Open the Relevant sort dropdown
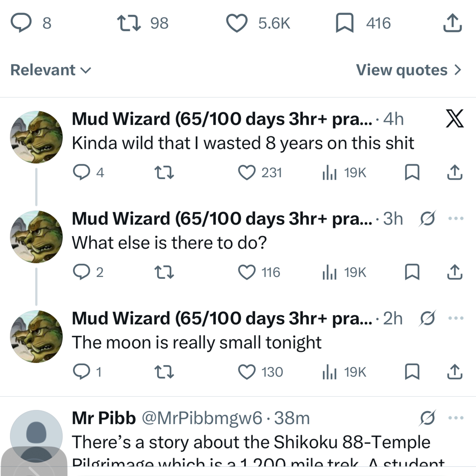The image size is (476, 476). coord(50,70)
